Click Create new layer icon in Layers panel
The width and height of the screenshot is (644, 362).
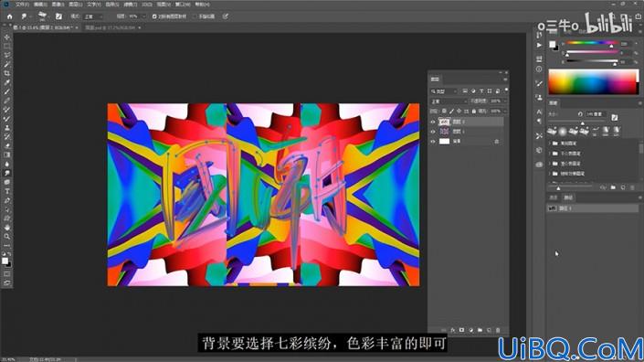click(x=489, y=330)
